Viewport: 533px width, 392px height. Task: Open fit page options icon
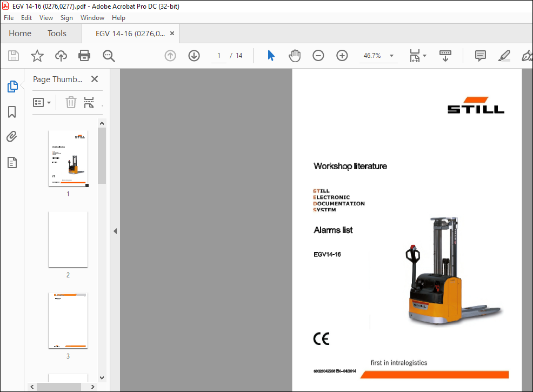(x=415, y=55)
